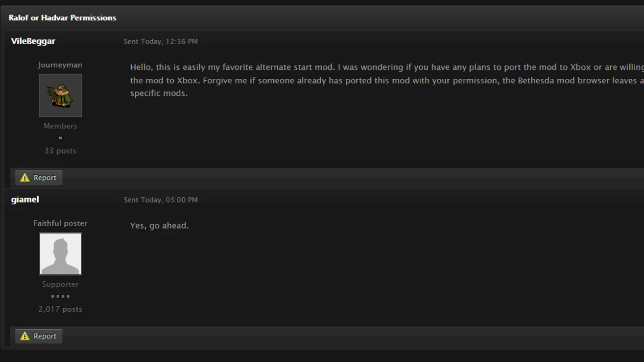View giamel's 2,017 posts count
The height and width of the screenshot is (362, 644).
coord(60,309)
